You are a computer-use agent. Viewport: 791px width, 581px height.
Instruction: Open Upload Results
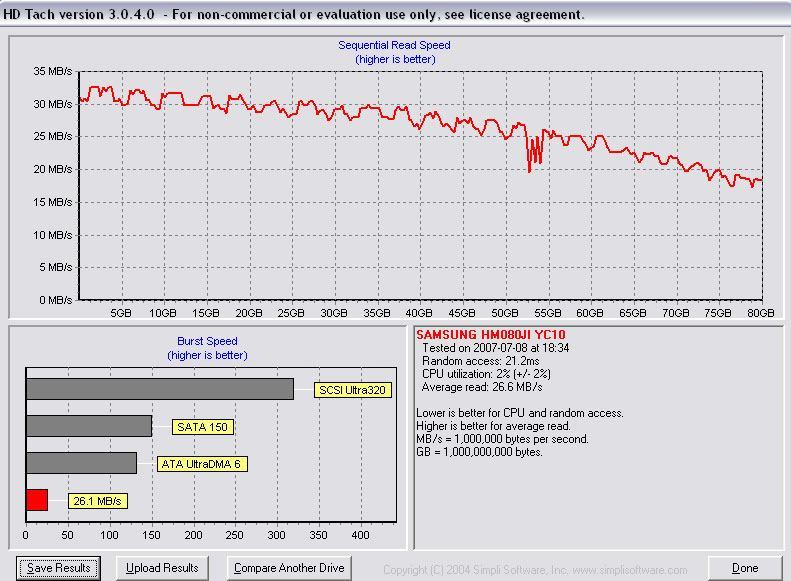[162, 568]
